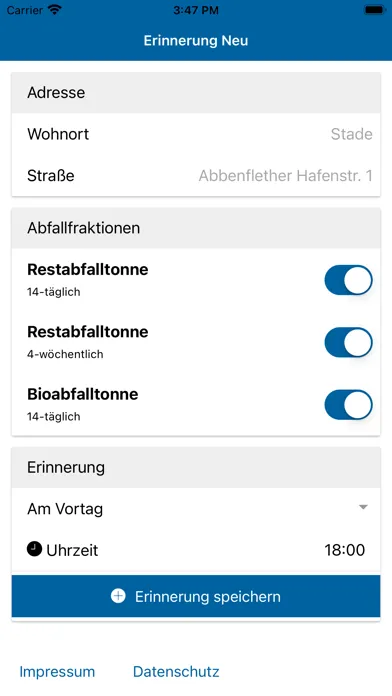Open the Datenschutz link
This screenshot has width=392, height=696.
pyautogui.click(x=176, y=672)
